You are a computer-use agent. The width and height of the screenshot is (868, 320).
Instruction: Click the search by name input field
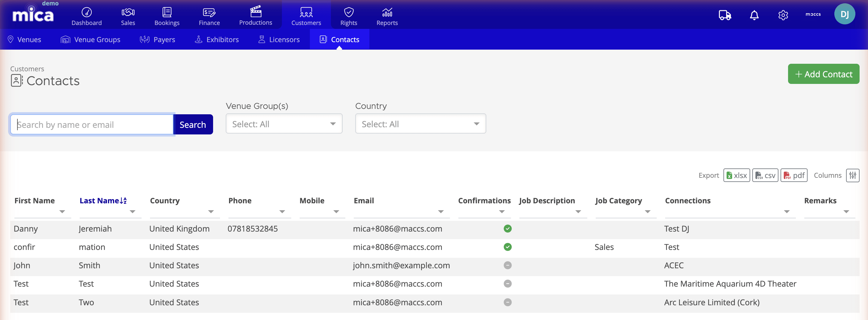click(x=91, y=125)
